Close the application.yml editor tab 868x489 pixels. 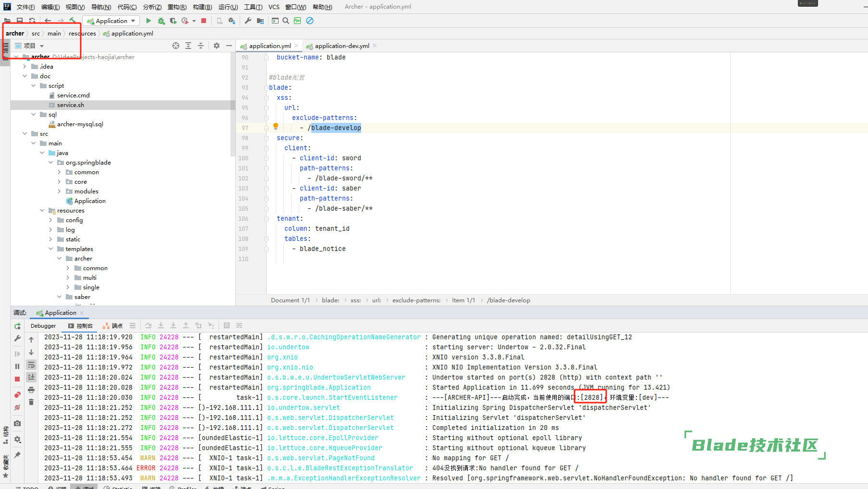(x=297, y=46)
